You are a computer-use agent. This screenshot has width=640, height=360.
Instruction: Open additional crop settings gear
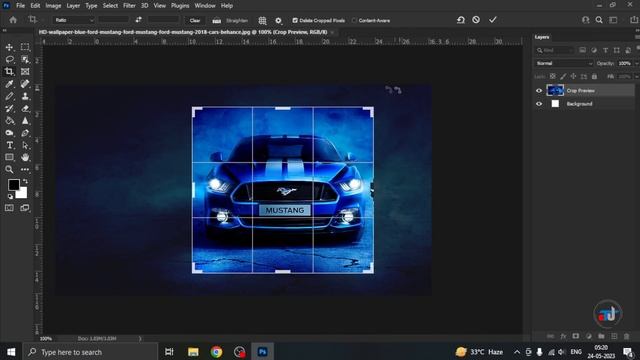click(x=278, y=20)
